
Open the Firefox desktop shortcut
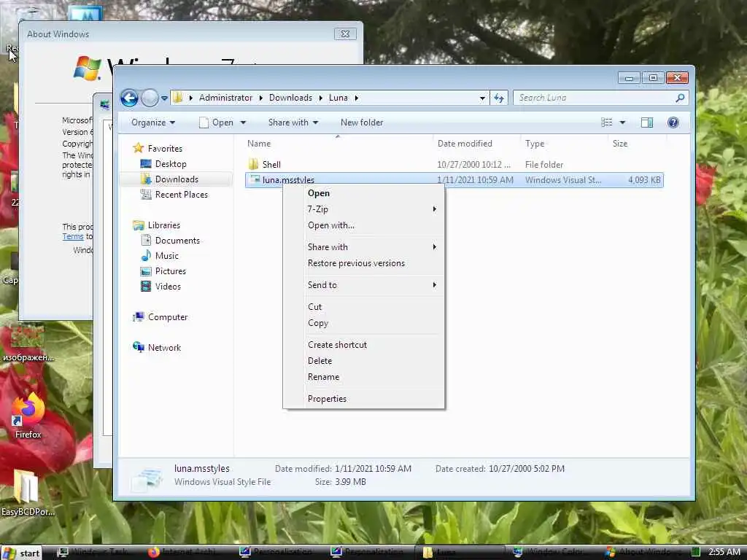(x=28, y=416)
